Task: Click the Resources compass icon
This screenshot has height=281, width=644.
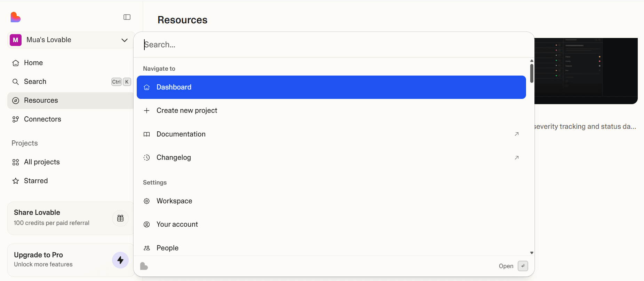Action: (16, 101)
